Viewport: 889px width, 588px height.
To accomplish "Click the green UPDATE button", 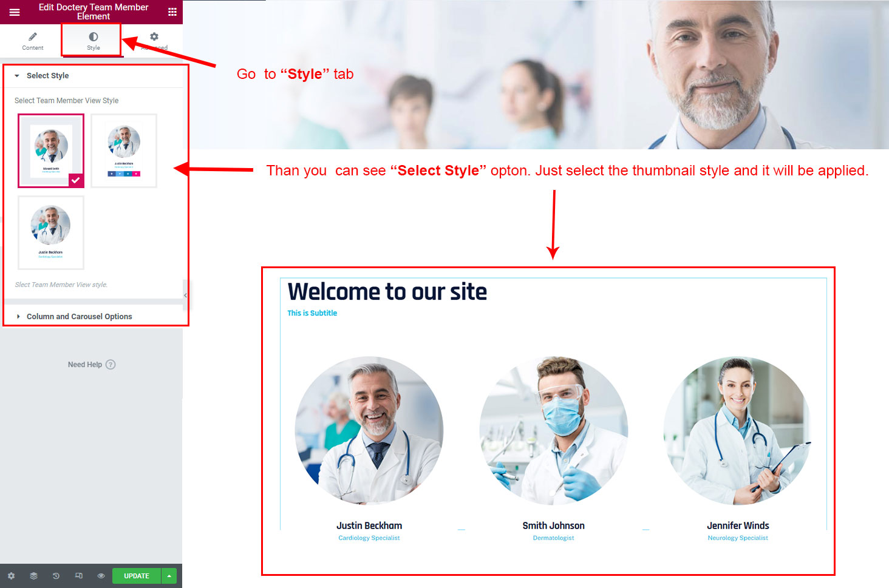I will coord(137,576).
